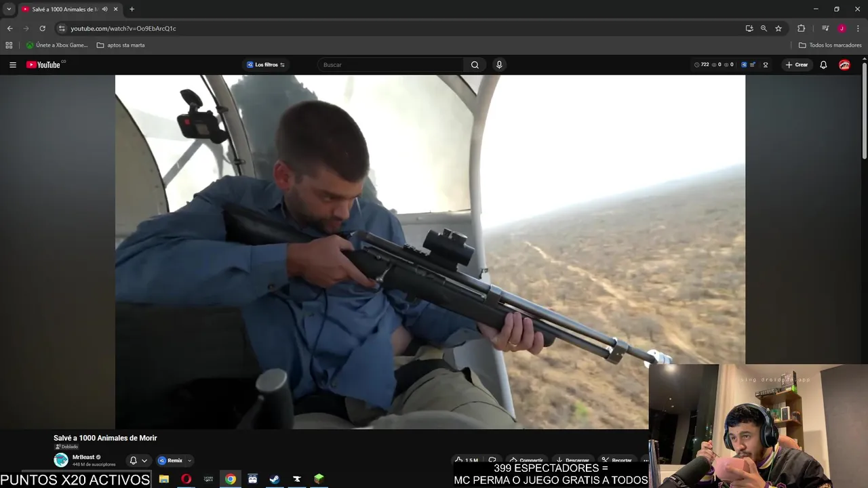
Task: Open Opera browser from taskbar
Action: (x=186, y=479)
